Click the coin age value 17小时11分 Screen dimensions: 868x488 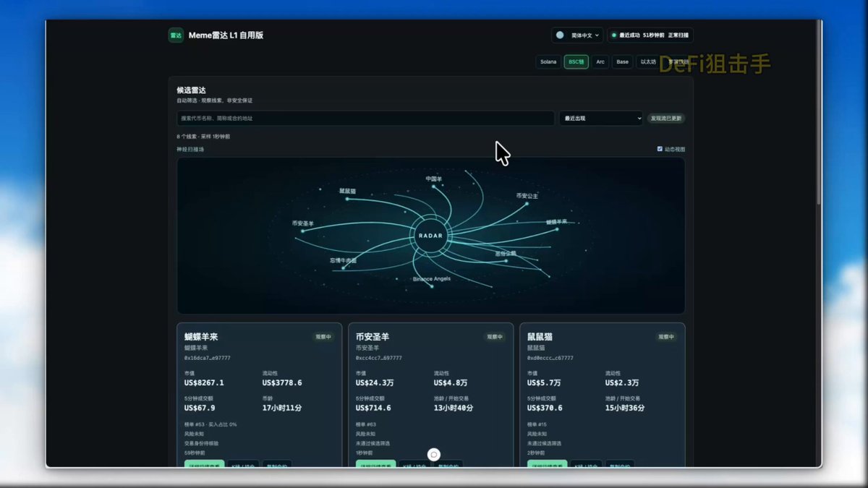click(x=282, y=408)
